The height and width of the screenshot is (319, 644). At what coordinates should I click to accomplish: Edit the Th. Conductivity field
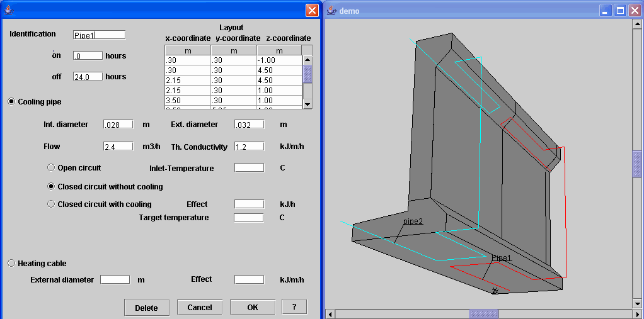coord(250,147)
